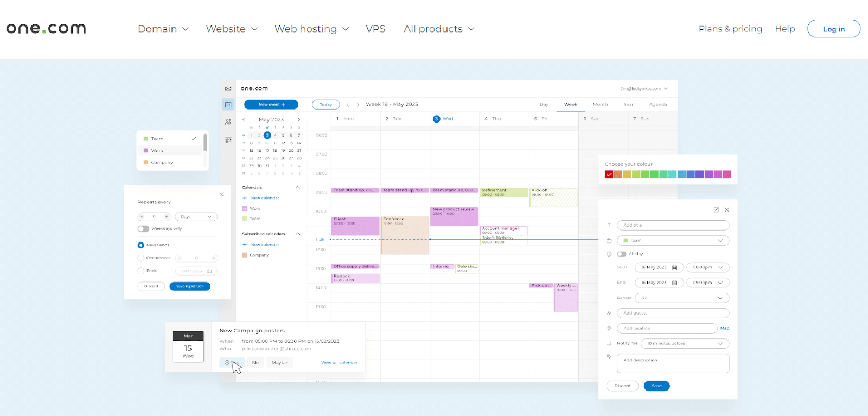Open the account email dropdown

[x=644, y=89]
